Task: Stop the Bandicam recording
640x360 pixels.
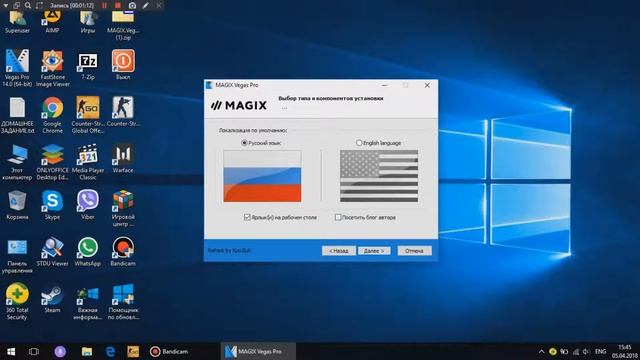Action: coord(118,5)
